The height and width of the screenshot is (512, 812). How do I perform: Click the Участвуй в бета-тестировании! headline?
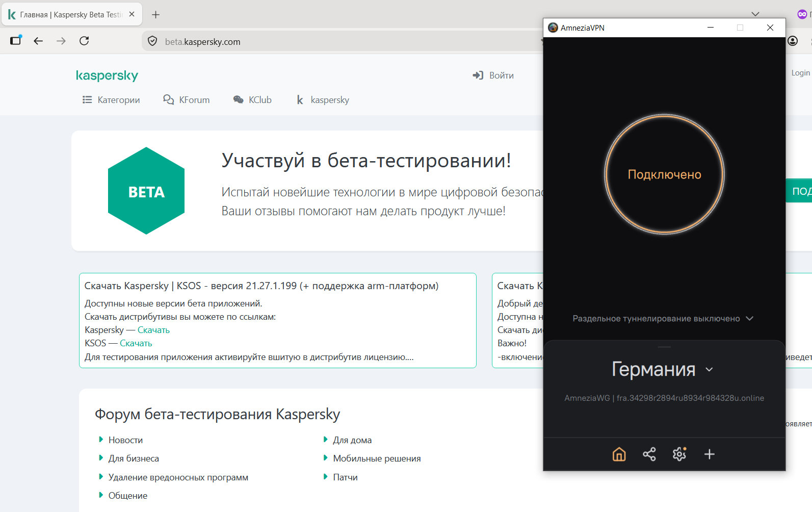(x=366, y=161)
